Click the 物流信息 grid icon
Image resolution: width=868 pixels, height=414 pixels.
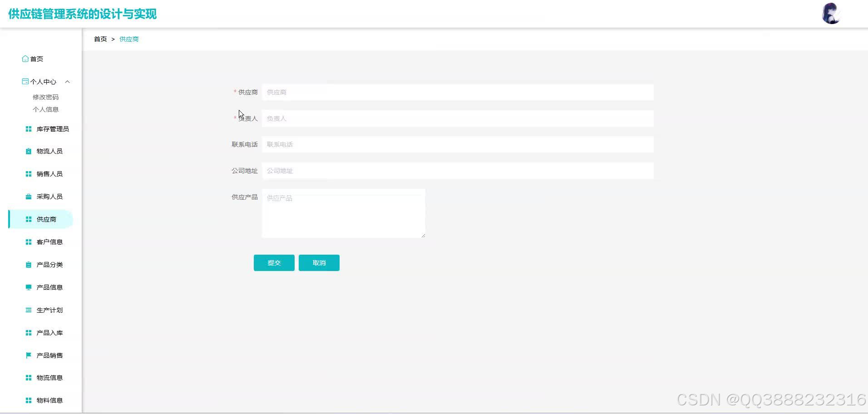coord(29,378)
